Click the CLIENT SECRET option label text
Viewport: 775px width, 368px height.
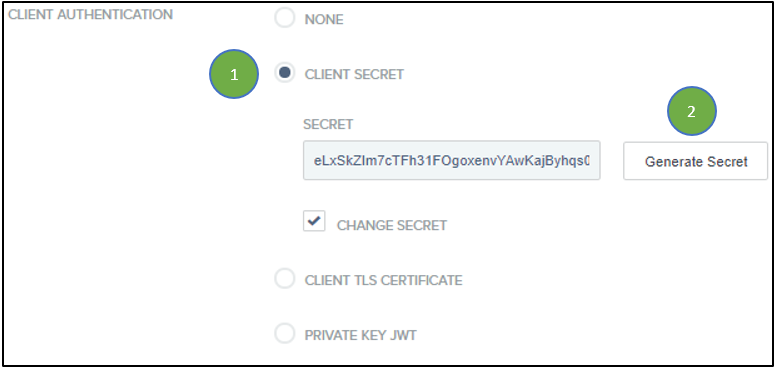[354, 75]
